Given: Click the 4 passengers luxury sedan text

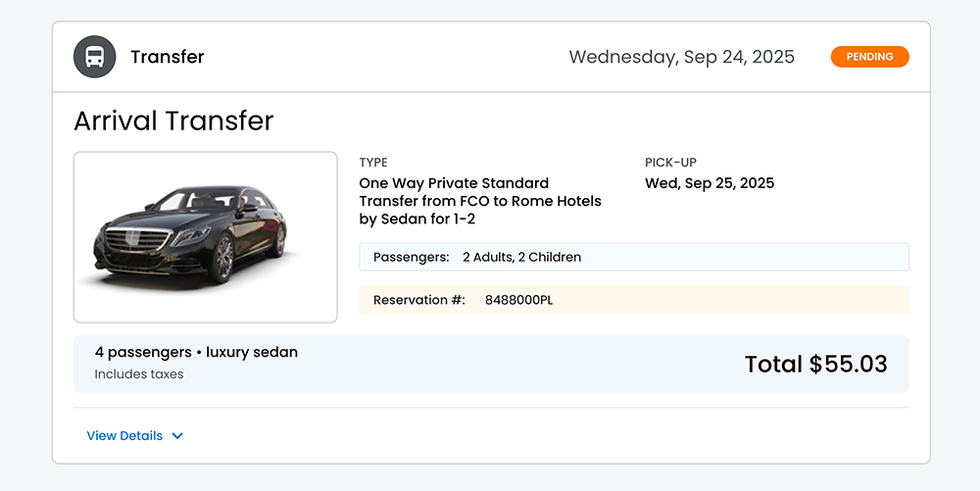Looking at the screenshot, I should coord(196,352).
